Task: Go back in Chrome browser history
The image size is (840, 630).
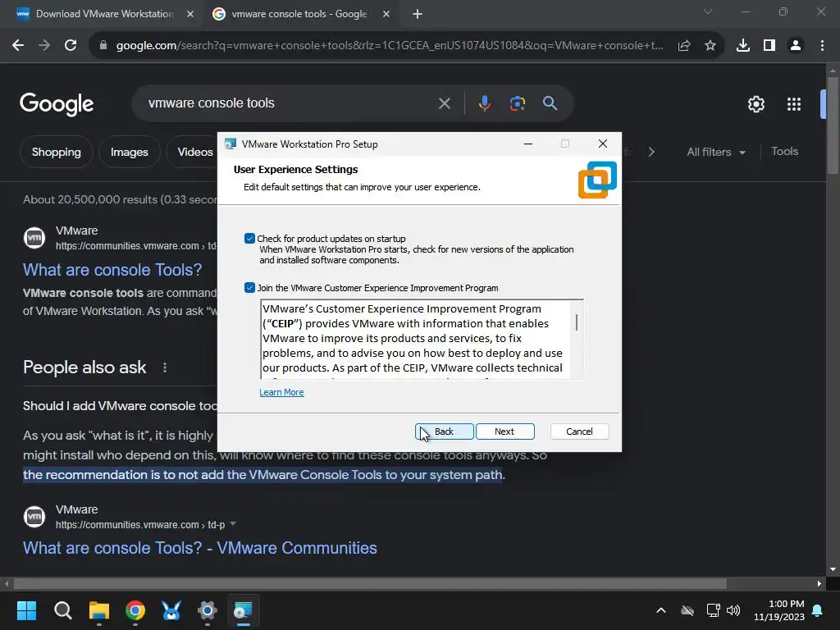Action: point(18,45)
